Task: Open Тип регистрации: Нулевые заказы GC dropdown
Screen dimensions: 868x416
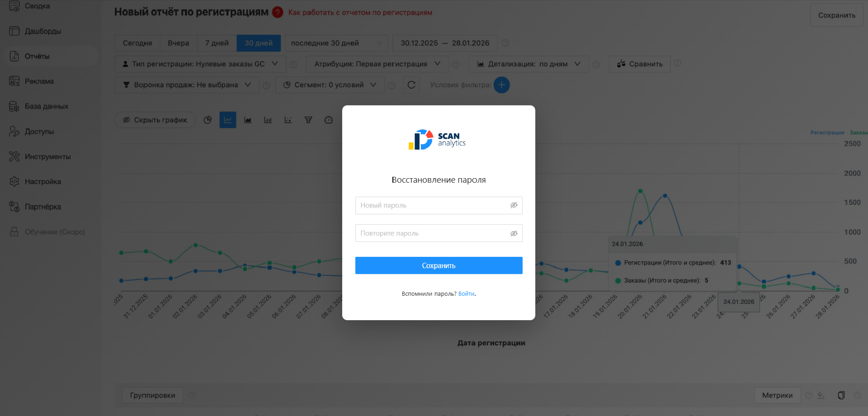Action: point(200,64)
